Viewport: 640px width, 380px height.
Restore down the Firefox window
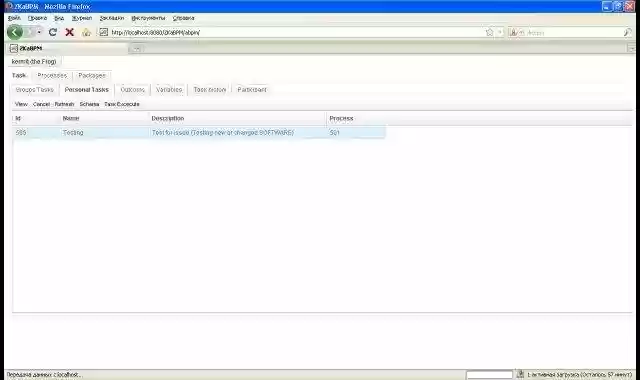pyautogui.click(x=618, y=6)
